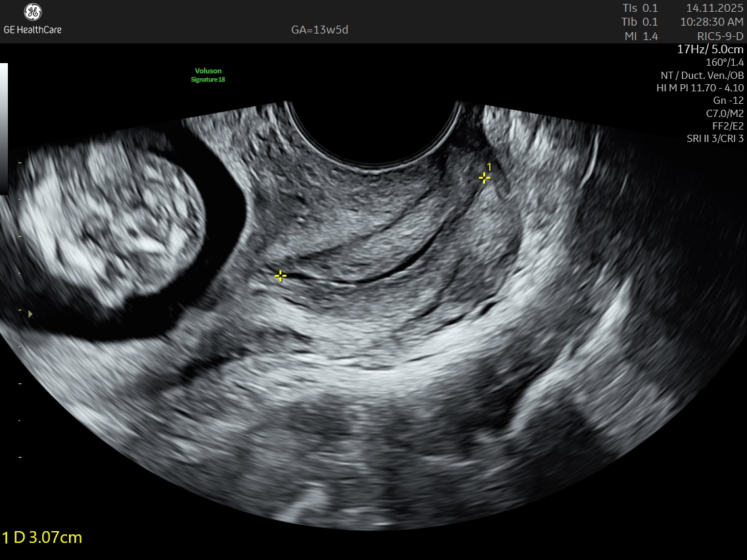747x560 pixels.
Task: Click the Voluson Signature 18 logo
Action: point(208,75)
